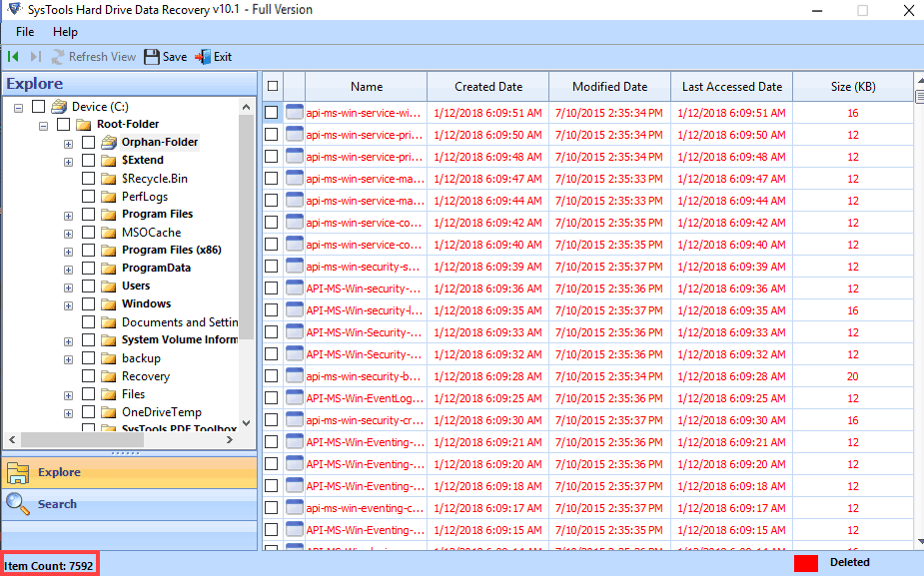This screenshot has height=576, width=924.
Task: Click the first record navigation icon
Action: 13,57
